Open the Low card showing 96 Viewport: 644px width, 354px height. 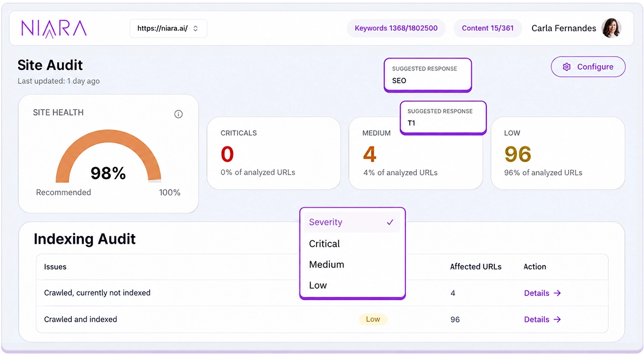point(558,153)
